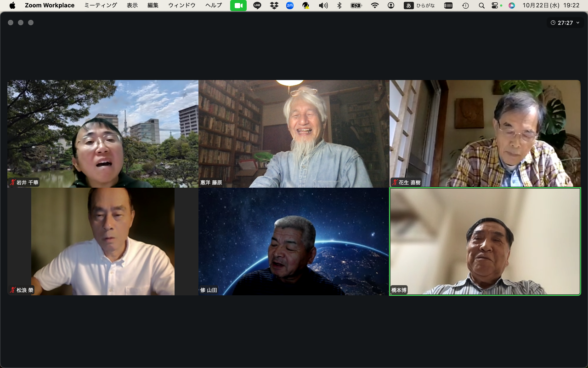Select 松浪 榮's video tile

coord(103,241)
